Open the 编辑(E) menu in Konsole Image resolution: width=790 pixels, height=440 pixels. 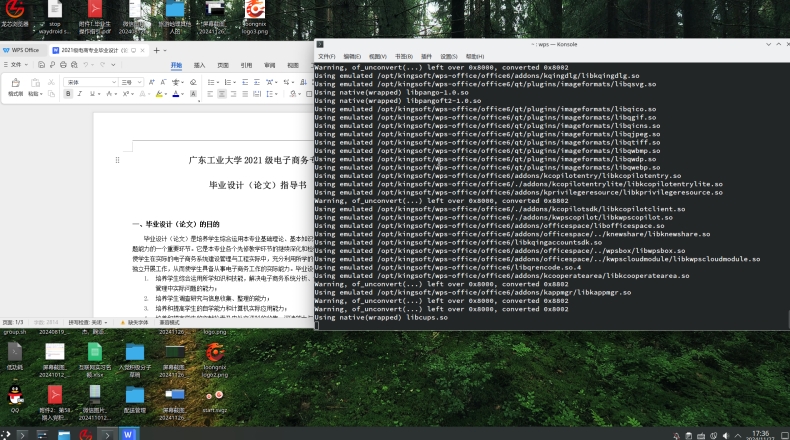pos(352,56)
